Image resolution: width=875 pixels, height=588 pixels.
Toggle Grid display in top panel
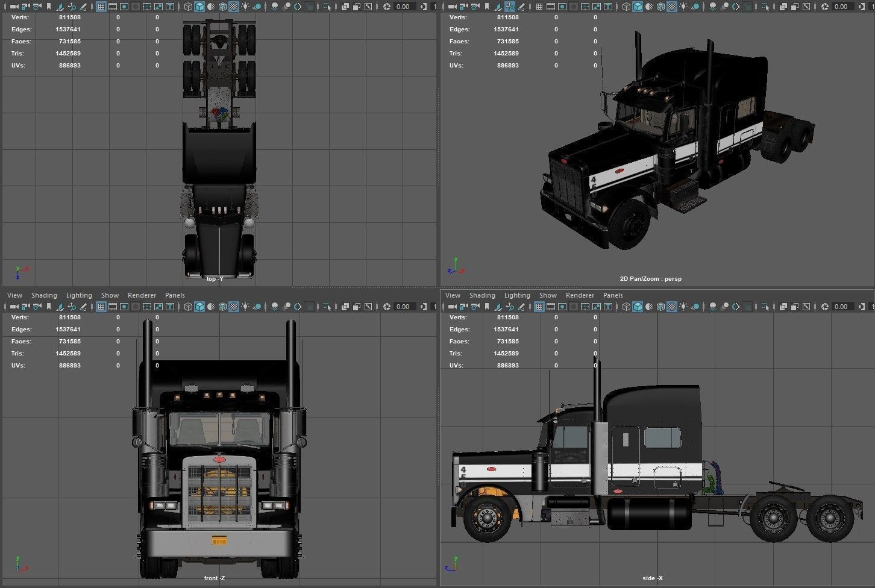[x=101, y=7]
